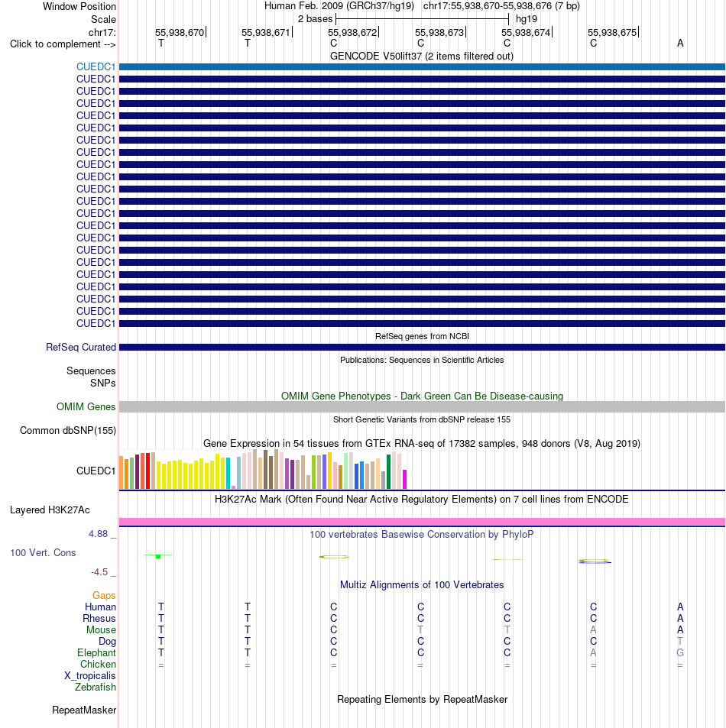
Task: Click the Mouse alignment row label
Action: (101, 630)
